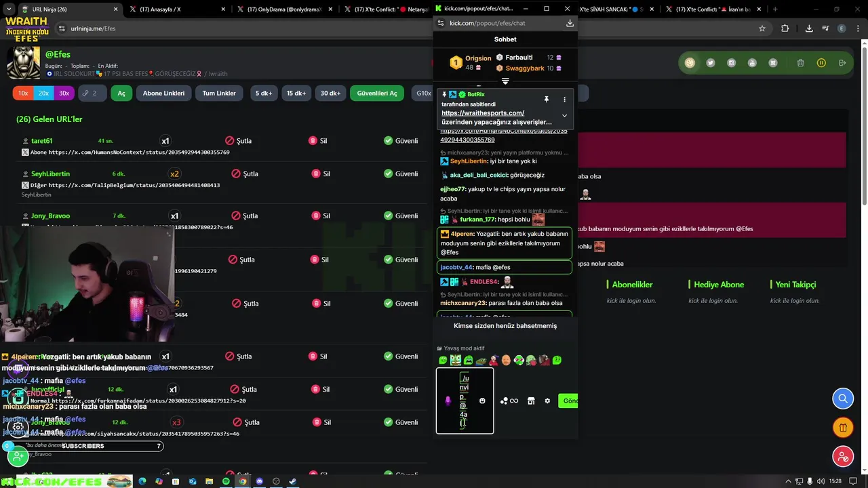Open the shop icon below chat

click(531, 401)
